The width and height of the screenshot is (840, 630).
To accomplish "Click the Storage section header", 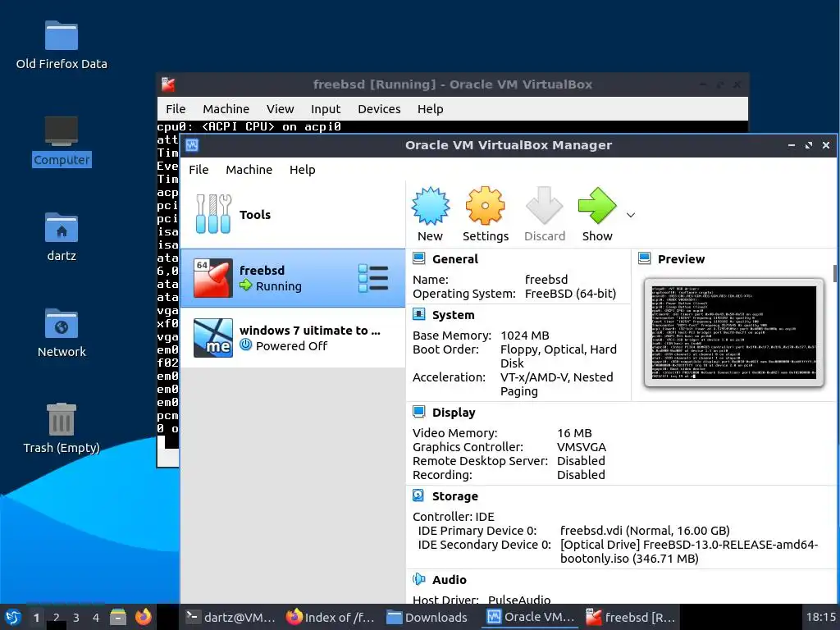I will [454, 496].
